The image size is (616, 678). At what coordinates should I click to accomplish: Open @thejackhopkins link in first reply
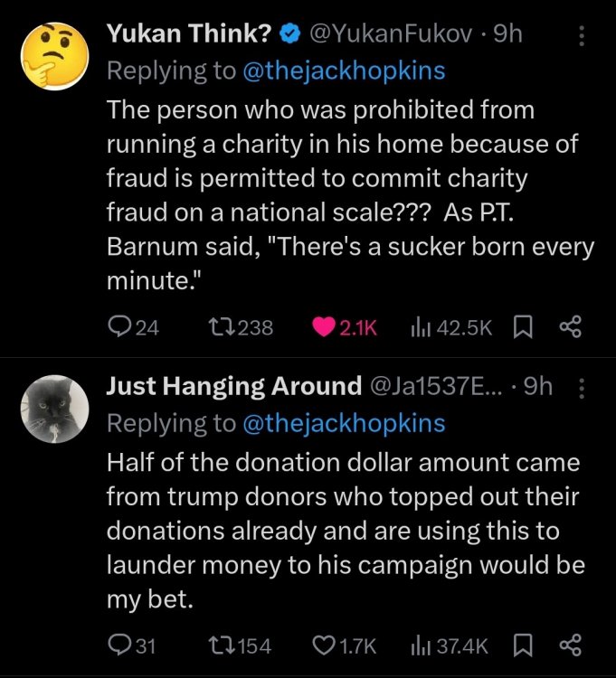[x=344, y=71]
